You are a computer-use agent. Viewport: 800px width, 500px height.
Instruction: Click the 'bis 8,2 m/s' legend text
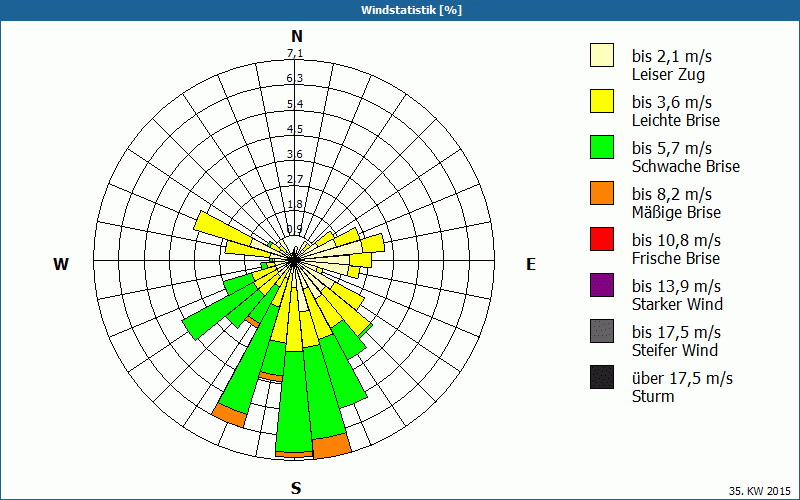coord(671,194)
